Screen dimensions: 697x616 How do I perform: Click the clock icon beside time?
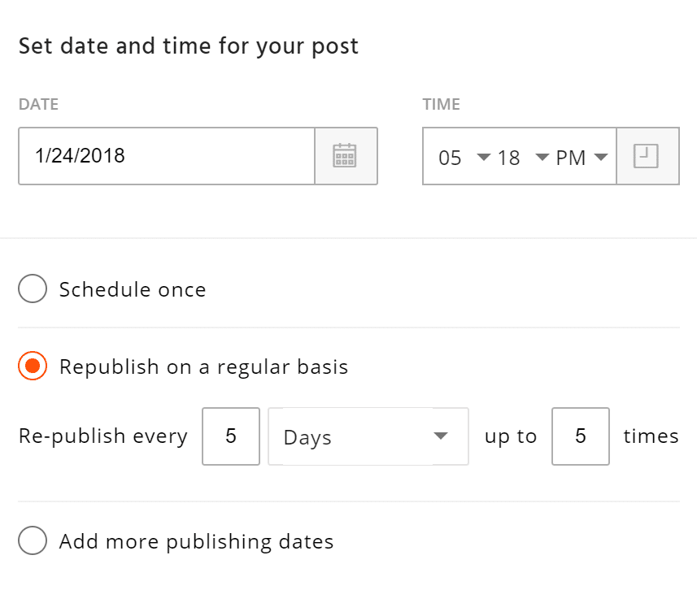[x=646, y=156]
